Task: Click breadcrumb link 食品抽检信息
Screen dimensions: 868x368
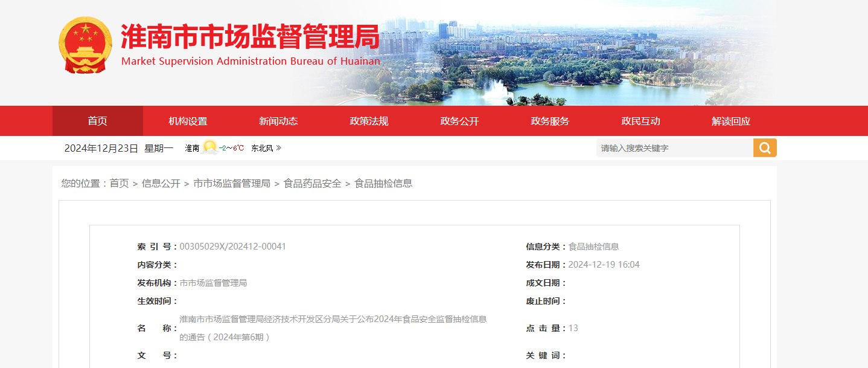Action: 383,183
